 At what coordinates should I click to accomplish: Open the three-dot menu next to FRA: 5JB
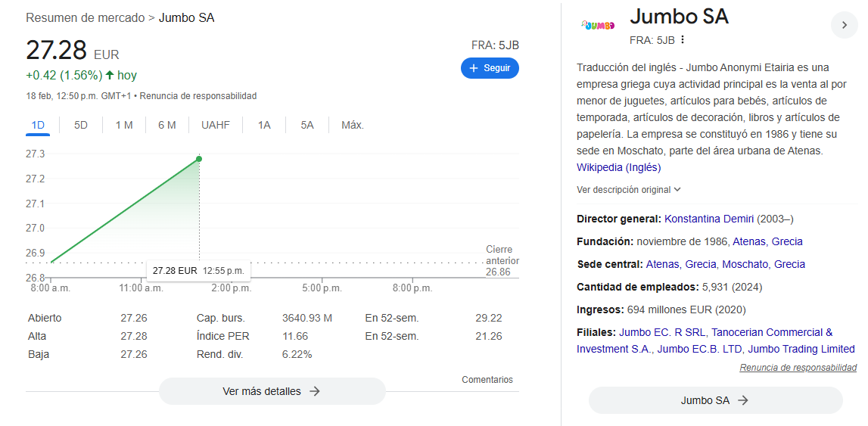(x=683, y=40)
